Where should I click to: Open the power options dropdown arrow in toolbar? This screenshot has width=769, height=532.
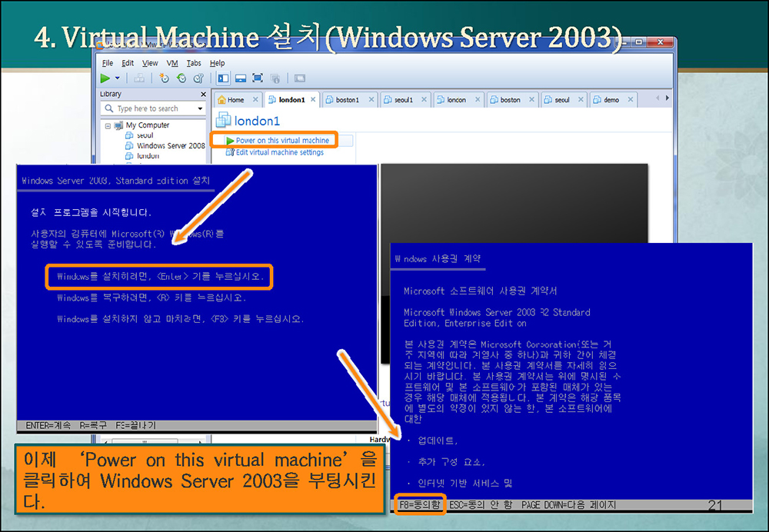tap(117, 78)
